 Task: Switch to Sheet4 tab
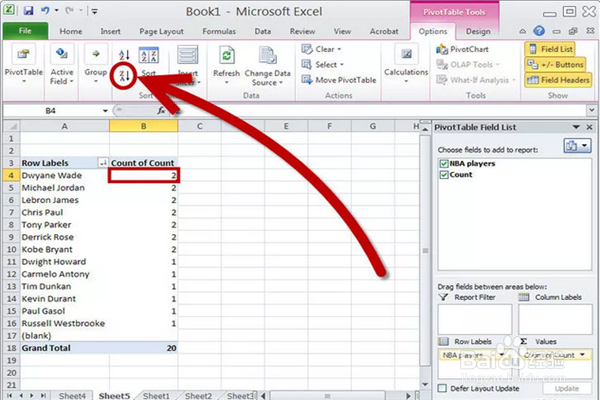pos(72,396)
